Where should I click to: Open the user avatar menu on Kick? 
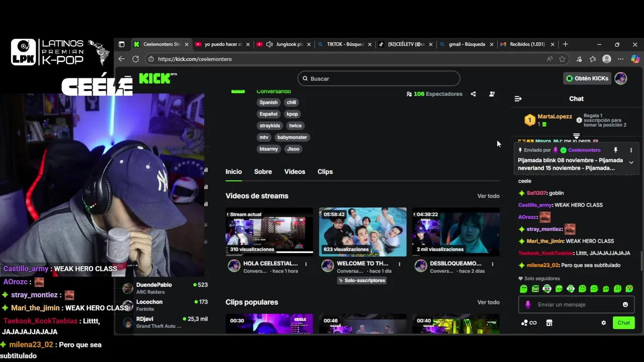(621, 78)
